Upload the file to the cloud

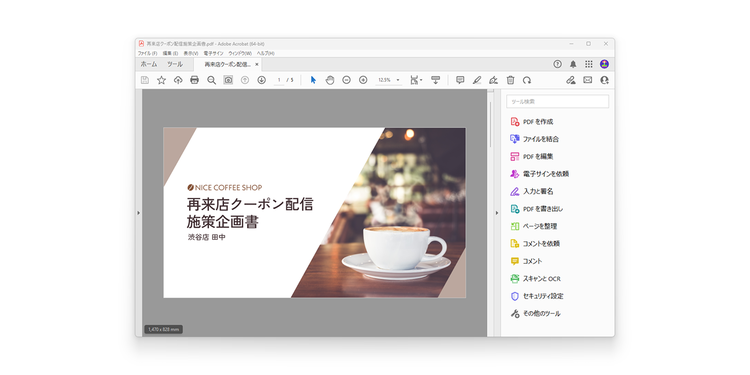pos(178,80)
